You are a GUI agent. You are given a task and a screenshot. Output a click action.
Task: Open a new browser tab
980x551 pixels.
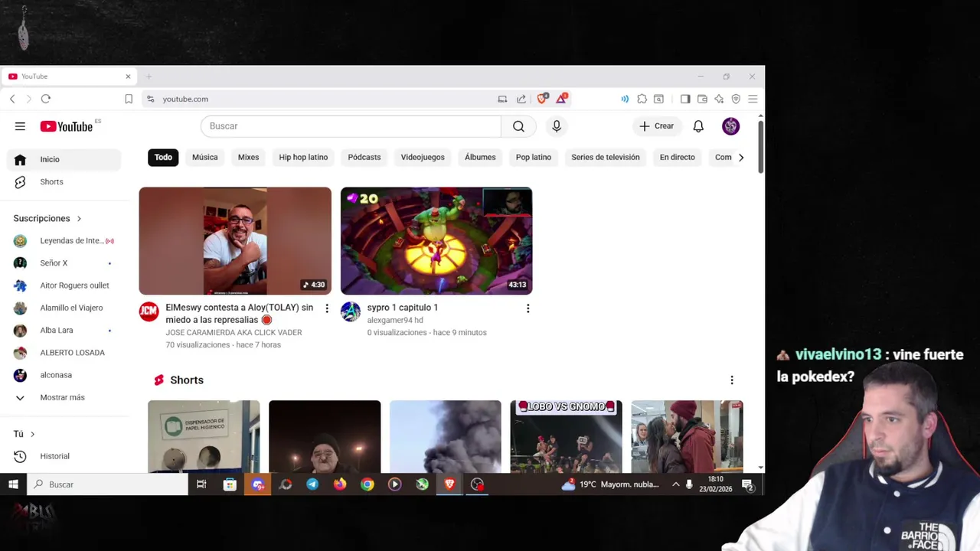pos(149,77)
